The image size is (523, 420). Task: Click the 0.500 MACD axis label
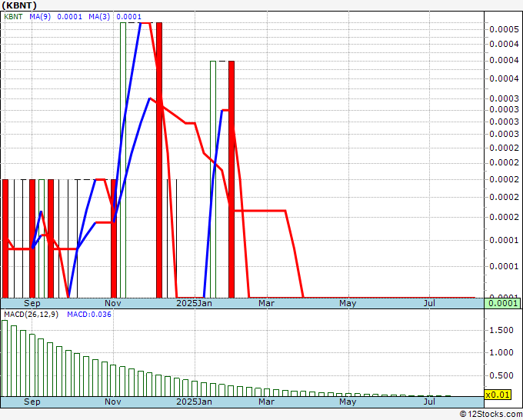tap(501, 375)
